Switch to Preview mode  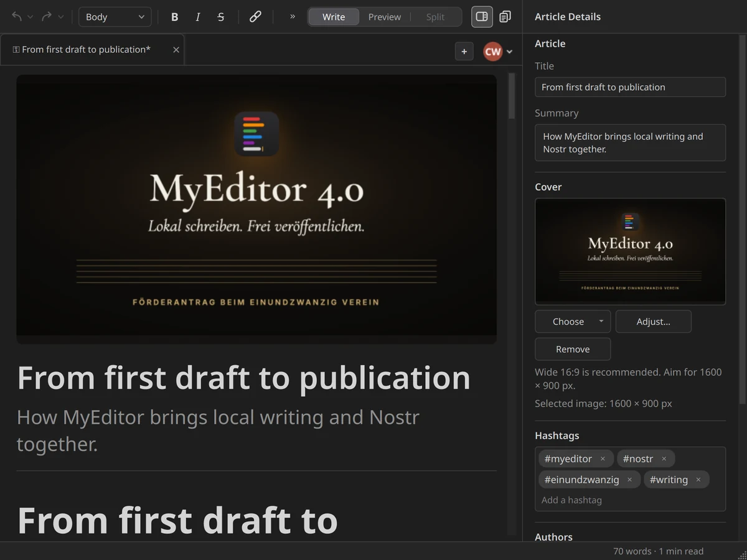pos(385,17)
